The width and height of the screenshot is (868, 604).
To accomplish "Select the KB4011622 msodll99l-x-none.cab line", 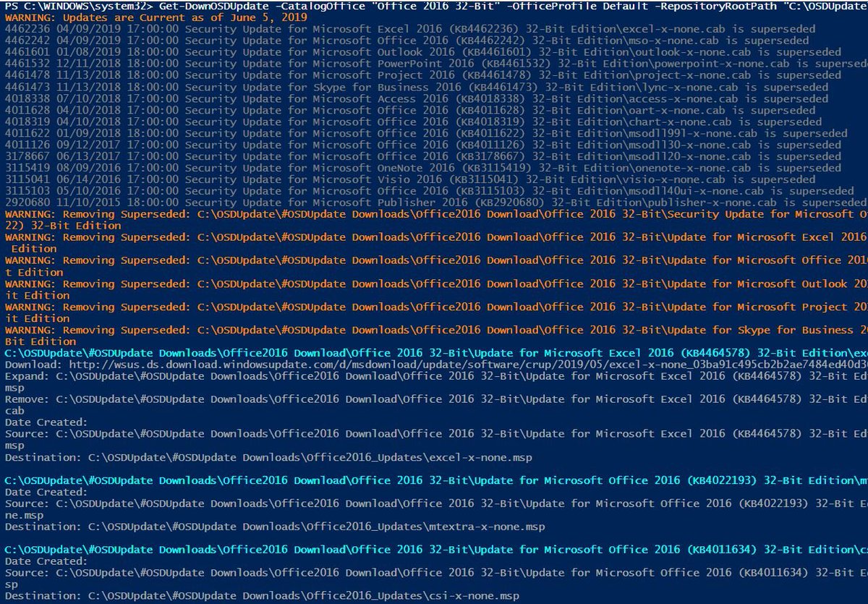I will click(x=425, y=133).
